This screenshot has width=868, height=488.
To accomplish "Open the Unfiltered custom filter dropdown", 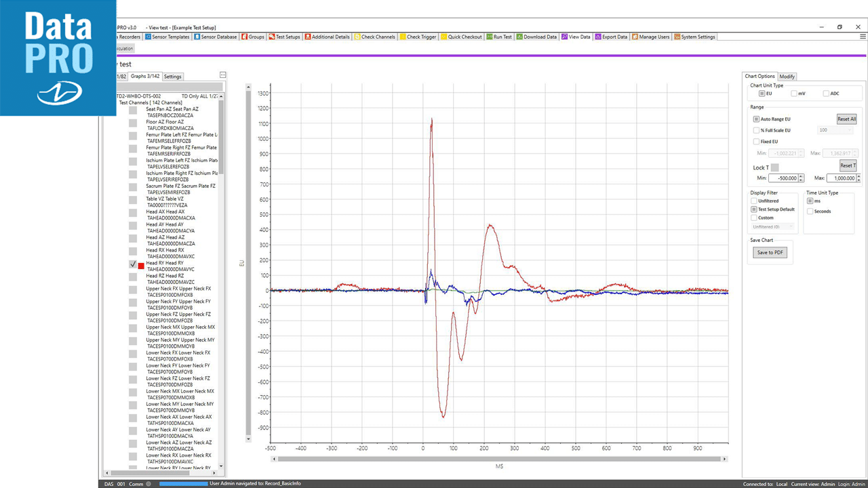I will [x=772, y=227].
